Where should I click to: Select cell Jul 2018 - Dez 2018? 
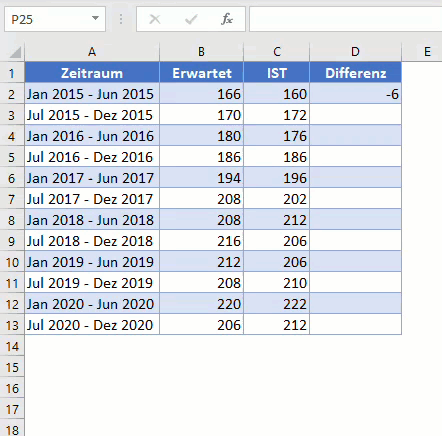(92, 241)
